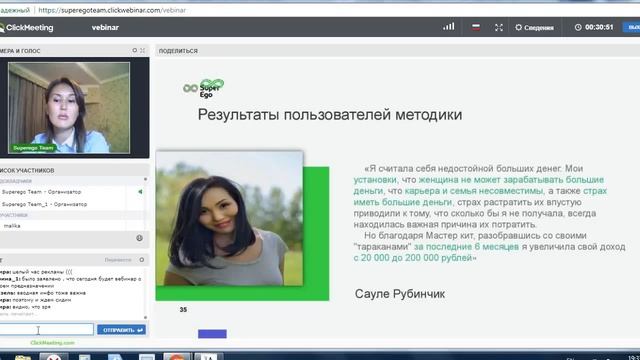This screenshot has height=360, width=640.
Task: Click the SuperEgo infinity logo on slide
Action: pyautogui.click(x=204, y=88)
